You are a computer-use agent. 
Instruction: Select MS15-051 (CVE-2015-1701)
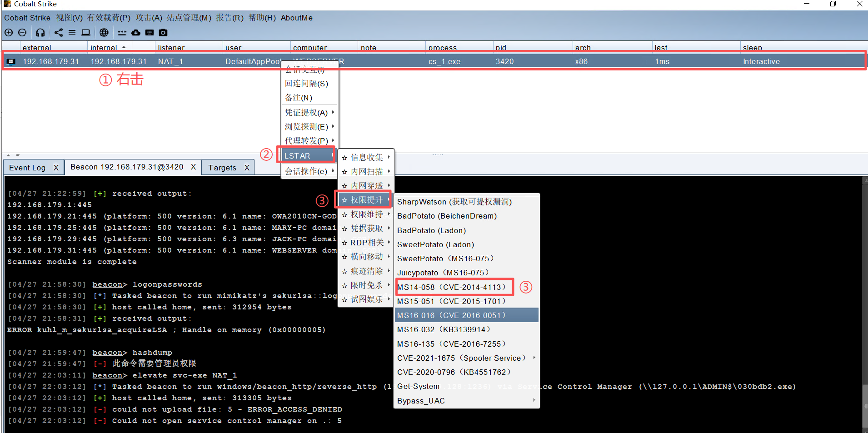[x=467, y=301]
